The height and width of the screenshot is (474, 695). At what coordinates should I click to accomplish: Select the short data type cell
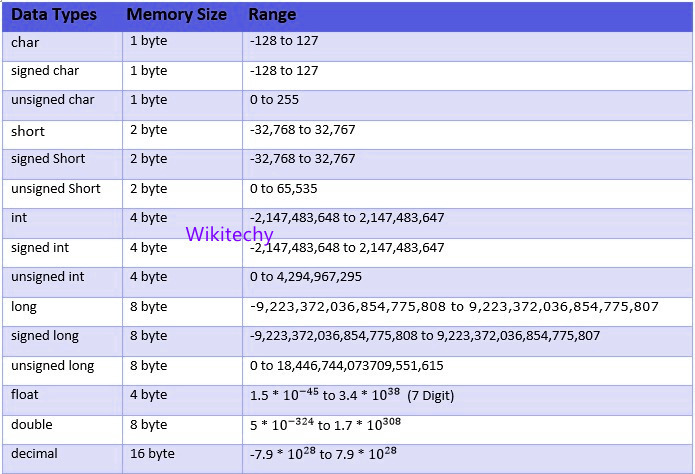pyautogui.click(x=28, y=131)
